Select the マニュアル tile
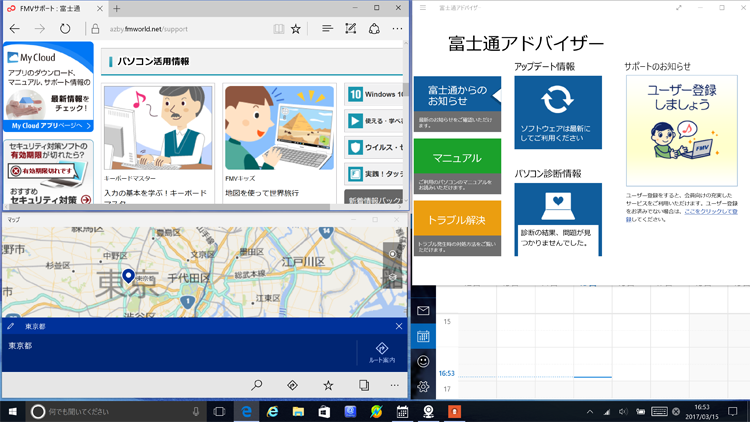The image size is (750, 422). [x=457, y=166]
